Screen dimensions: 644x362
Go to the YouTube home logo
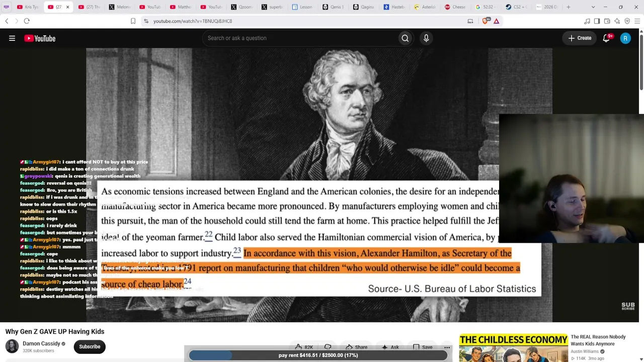click(x=40, y=38)
